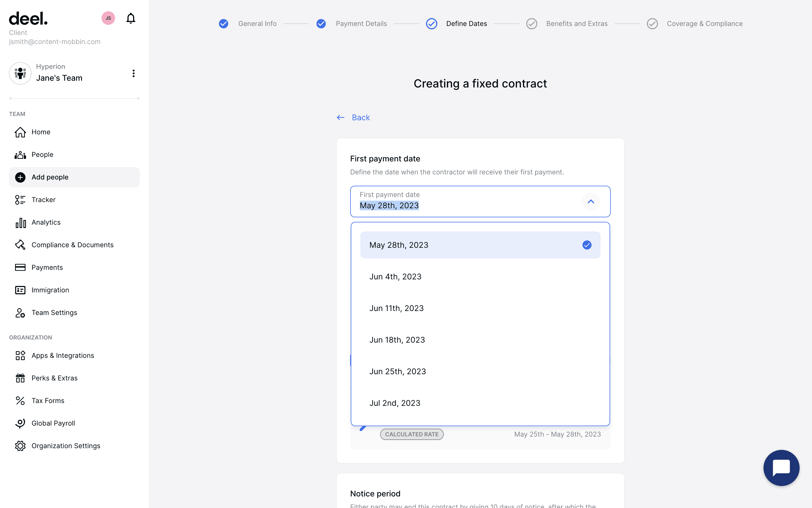Click the Global Payroll icon
Viewport: 812px width, 508px height.
(20, 423)
